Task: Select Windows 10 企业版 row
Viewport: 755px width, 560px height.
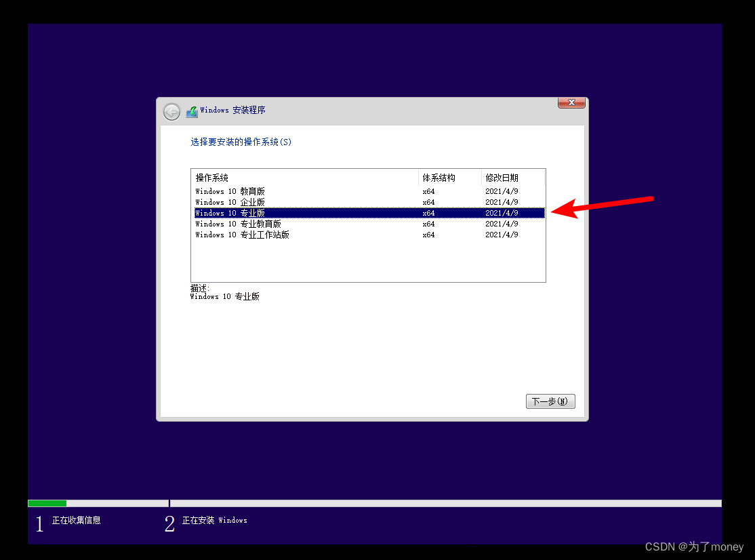Action: pos(369,202)
